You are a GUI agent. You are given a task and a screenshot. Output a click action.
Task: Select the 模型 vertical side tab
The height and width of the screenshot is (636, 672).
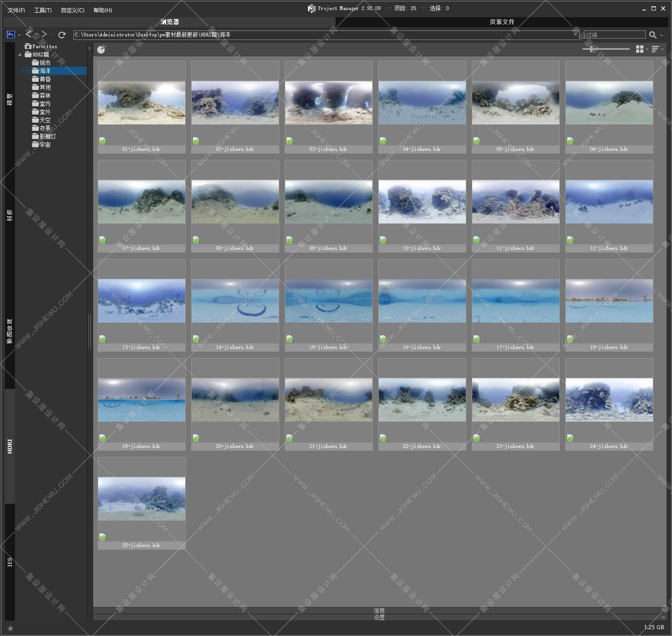pos(10,99)
